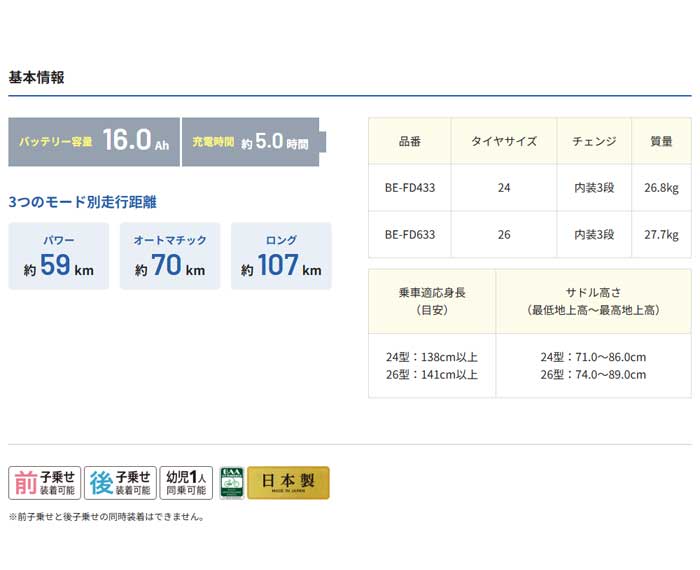Click the rear child seat compatible icon
This screenshot has height=570, width=700.
click(x=119, y=483)
